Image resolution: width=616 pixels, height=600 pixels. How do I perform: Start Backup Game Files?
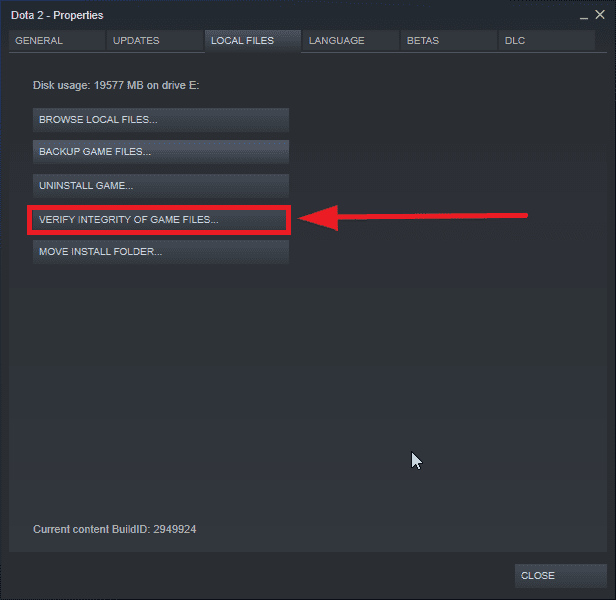pyautogui.click(x=160, y=152)
